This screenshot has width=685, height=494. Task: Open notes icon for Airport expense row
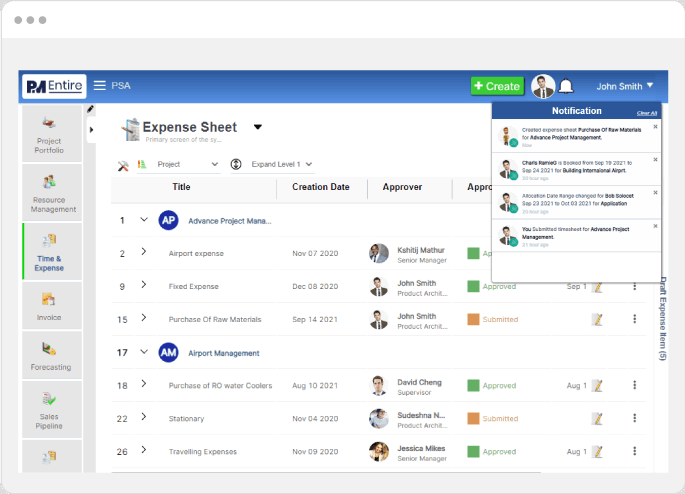(x=597, y=253)
